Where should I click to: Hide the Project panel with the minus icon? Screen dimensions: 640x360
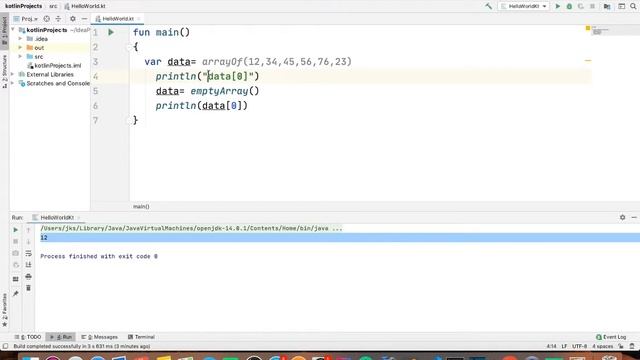point(84,19)
